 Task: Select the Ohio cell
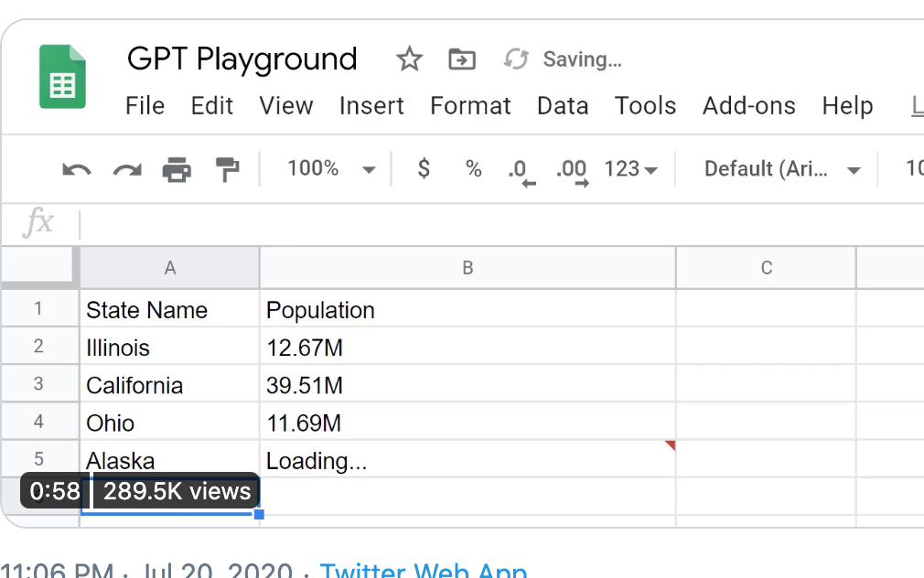pos(170,422)
